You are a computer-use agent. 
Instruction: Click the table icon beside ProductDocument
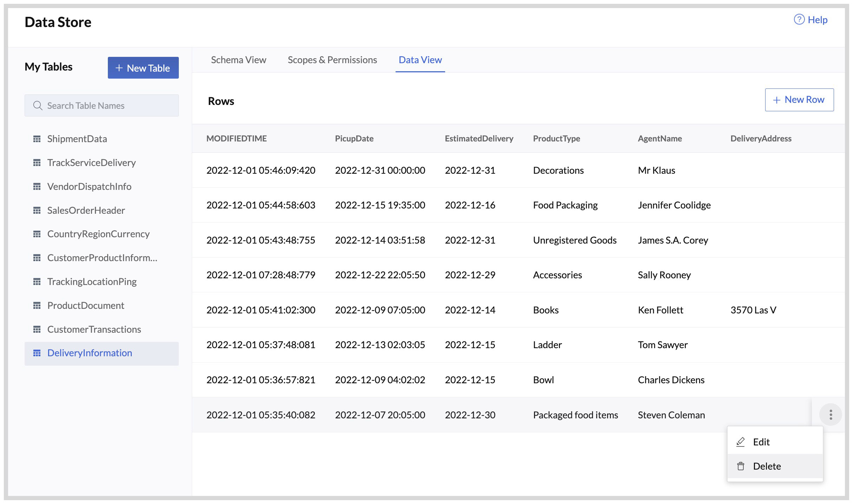[x=38, y=305]
